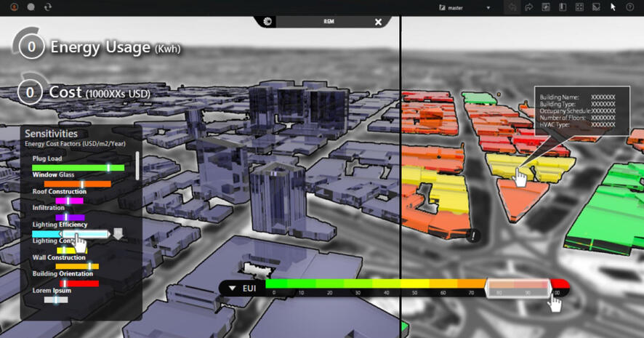
Task: Click the orange download icon in top-left corner
Action: click(14, 7)
